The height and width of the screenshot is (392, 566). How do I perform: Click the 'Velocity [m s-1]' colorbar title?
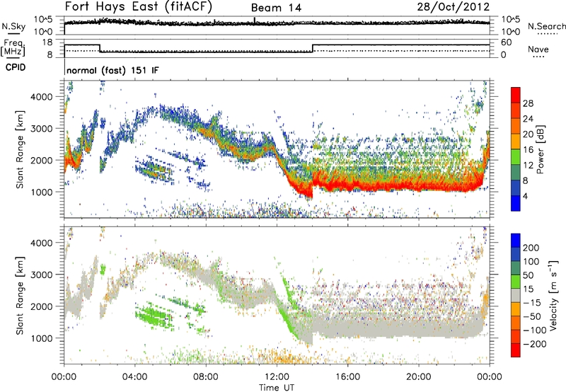553,295
